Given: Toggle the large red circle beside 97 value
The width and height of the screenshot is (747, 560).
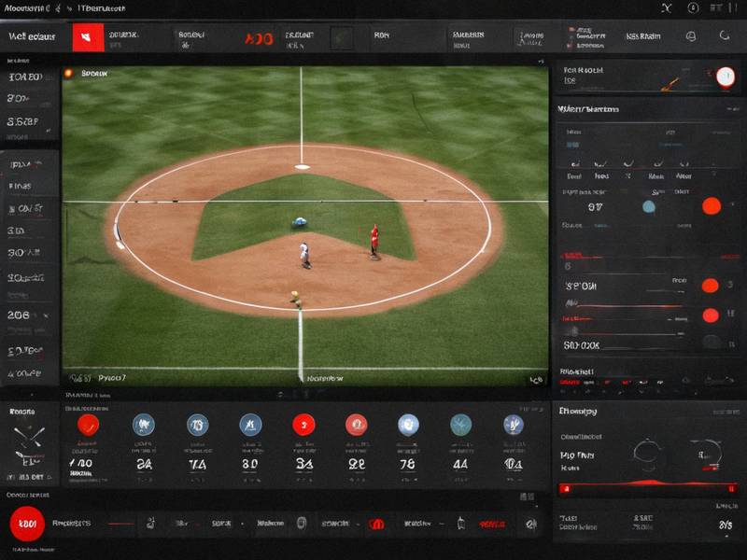Looking at the screenshot, I should 712,206.
